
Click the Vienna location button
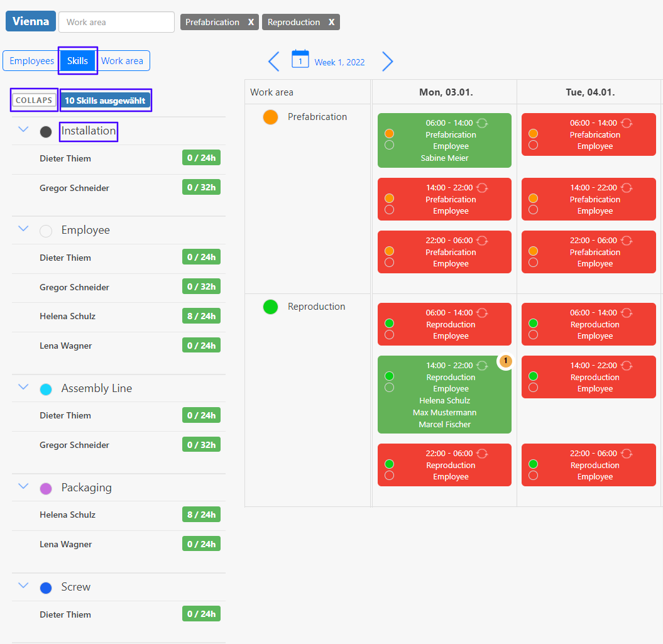(x=30, y=21)
